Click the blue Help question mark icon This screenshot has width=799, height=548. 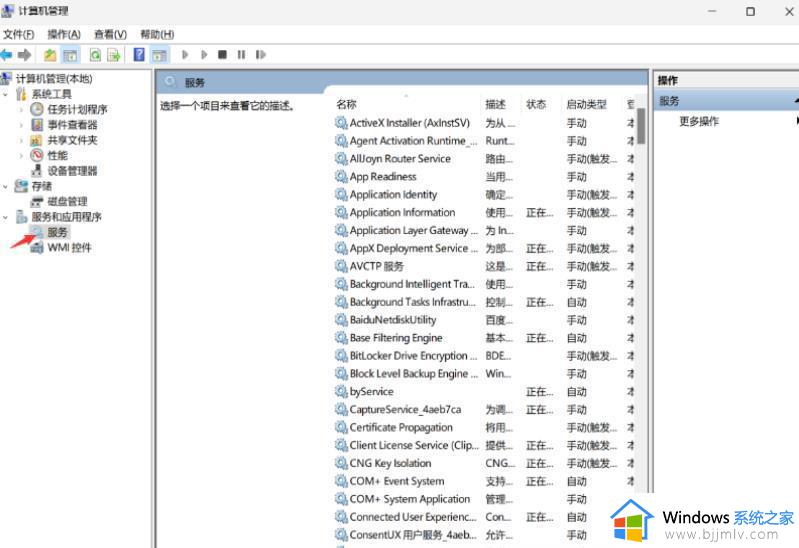pyautogui.click(x=139, y=54)
